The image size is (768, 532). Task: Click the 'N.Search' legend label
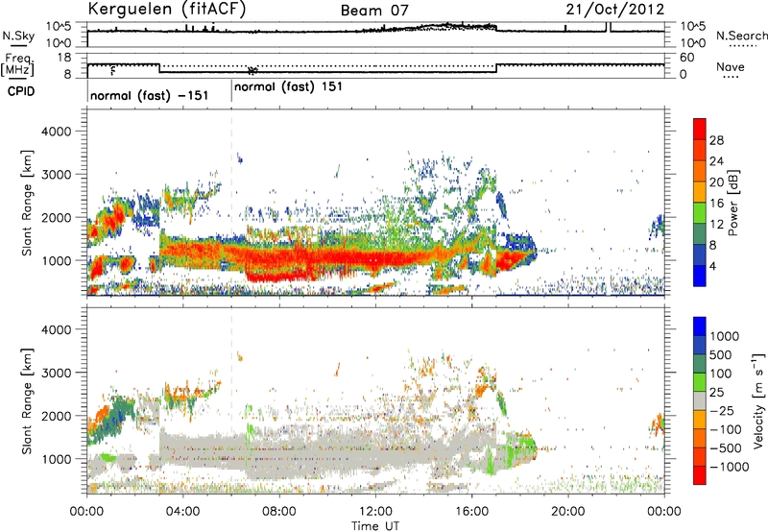click(742, 36)
